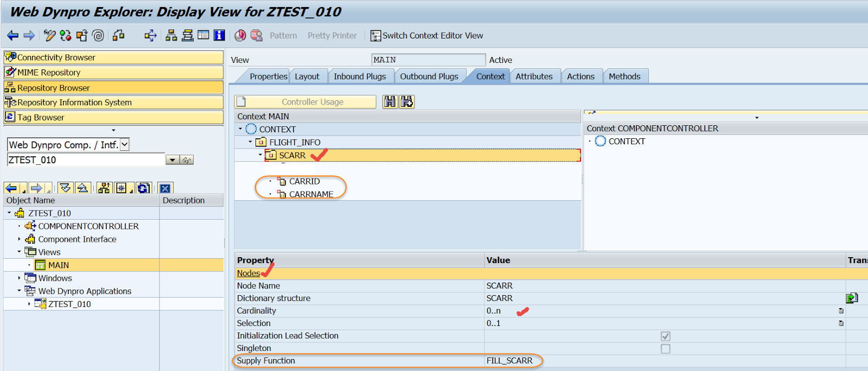
Task: Switch to the Layout tab
Action: click(307, 76)
